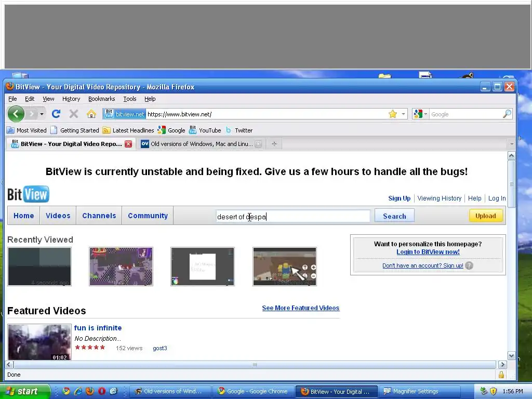The width and height of the screenshot is (532, 399).
Task: Go to the BitView Videos tab
Action: click(58, 216)
